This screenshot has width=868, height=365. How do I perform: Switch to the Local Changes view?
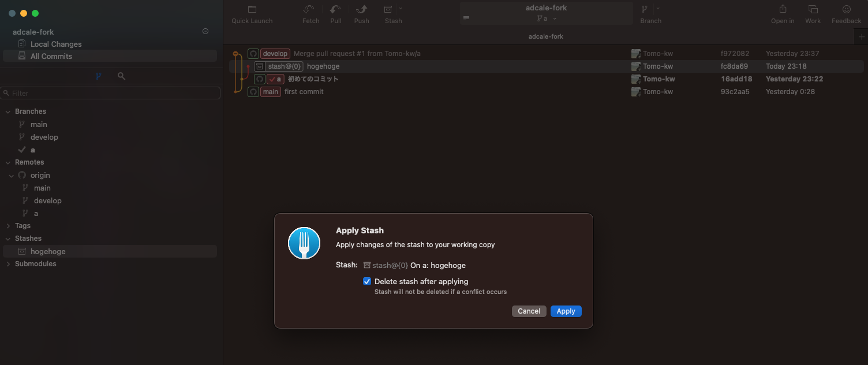pyautogui.click(x=56, y=43)
